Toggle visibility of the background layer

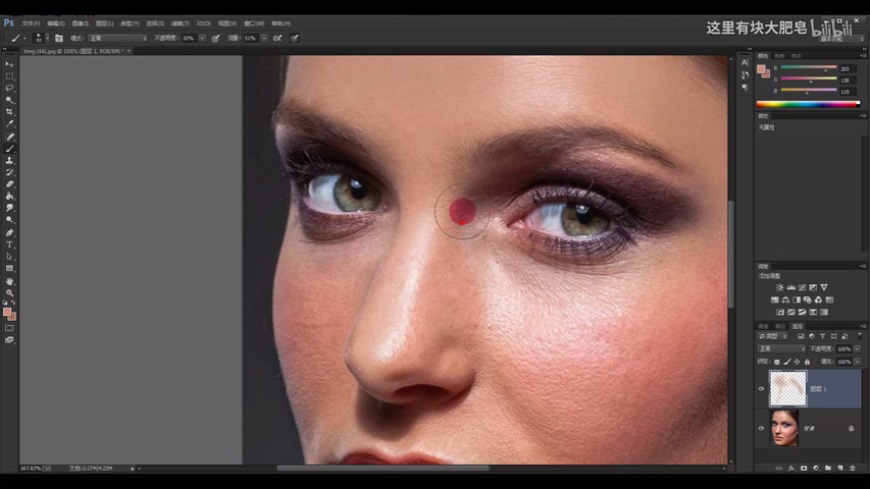[762, 428]
